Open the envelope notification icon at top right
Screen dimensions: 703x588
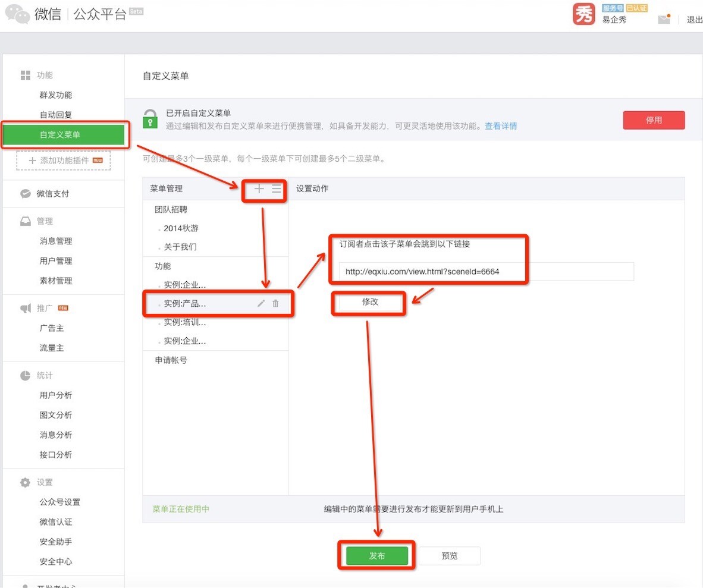tap(664, 18)
